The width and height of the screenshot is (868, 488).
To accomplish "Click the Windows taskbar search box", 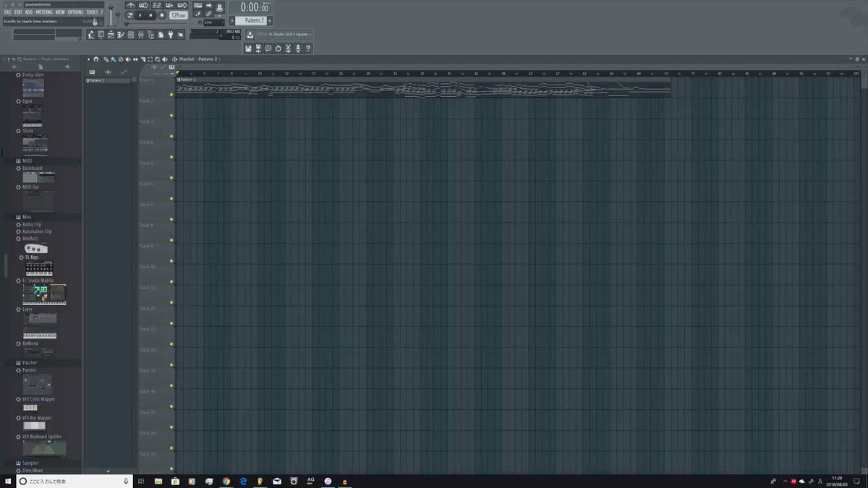I will pyautogui.click(x=75, y=481).
